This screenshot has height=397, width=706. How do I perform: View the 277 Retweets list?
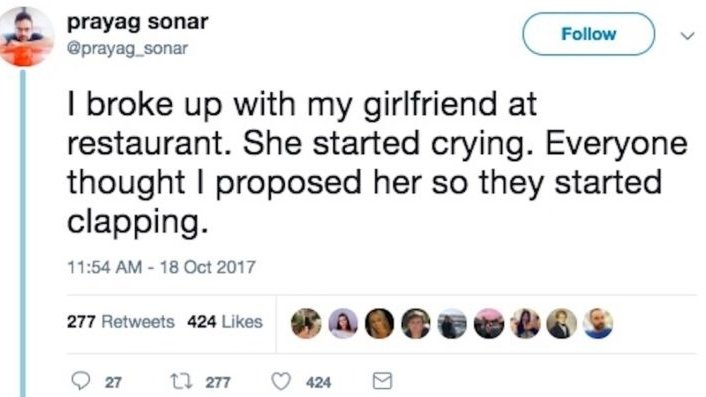point(120,322)
